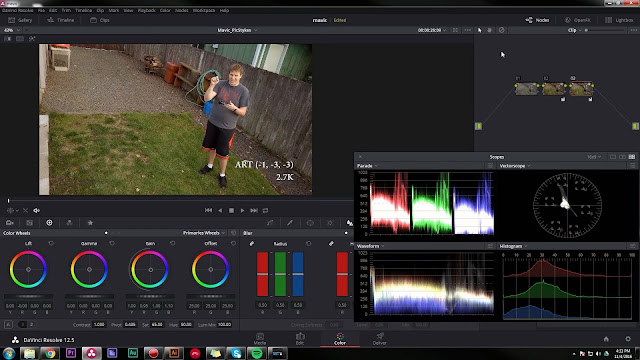Toggle the Lightbox view
Screen dimensions: 640x360
pos(619,20)
